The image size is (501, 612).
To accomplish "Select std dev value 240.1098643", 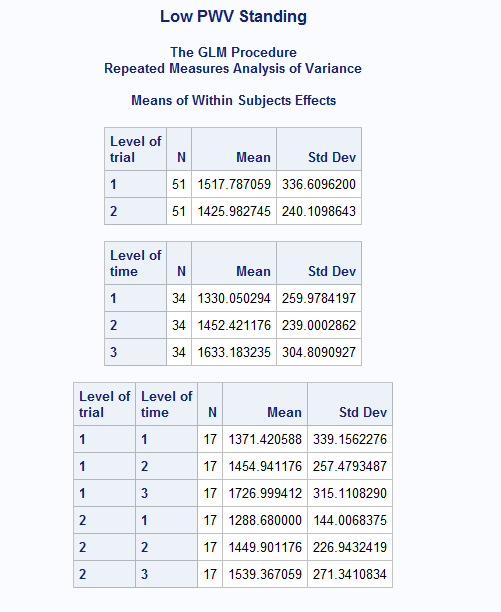I will (319, 211).
